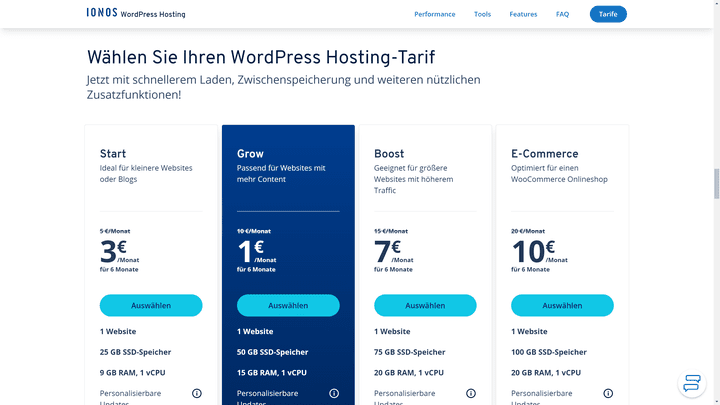This screenshot has height=405, width=720.
Task: Open the FAQ navigation link
Action: 562,14
